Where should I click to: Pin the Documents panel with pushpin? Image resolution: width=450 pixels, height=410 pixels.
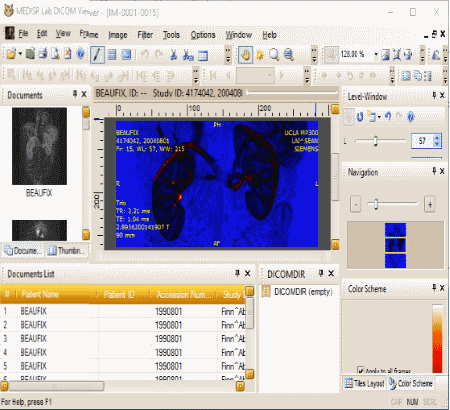[x=75, y=94]
